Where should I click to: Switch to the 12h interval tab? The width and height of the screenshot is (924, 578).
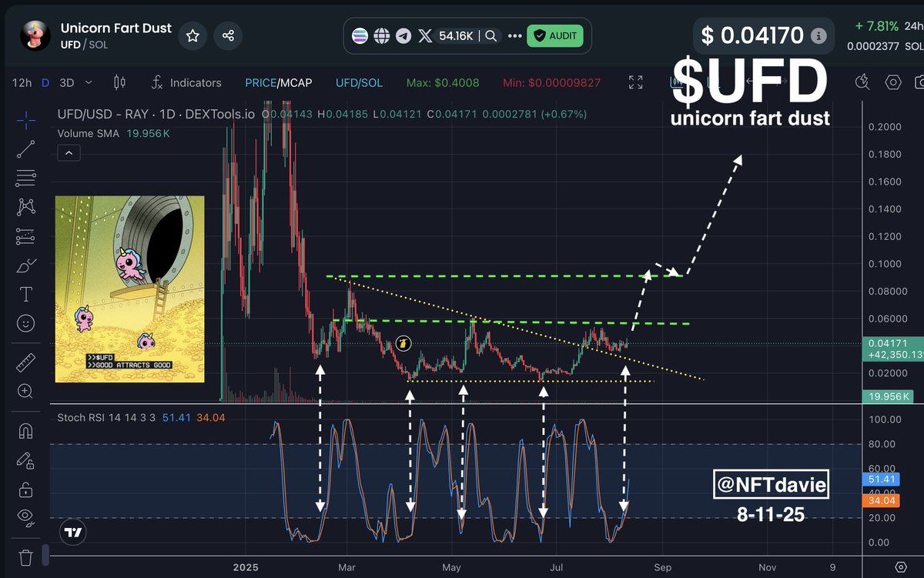[x=22, y=82]
